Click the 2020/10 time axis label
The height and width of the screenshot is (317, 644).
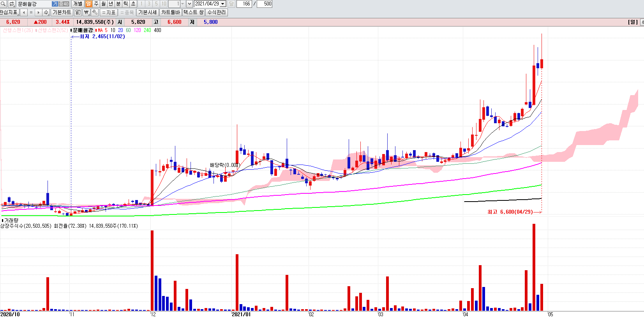click(10, 314)
